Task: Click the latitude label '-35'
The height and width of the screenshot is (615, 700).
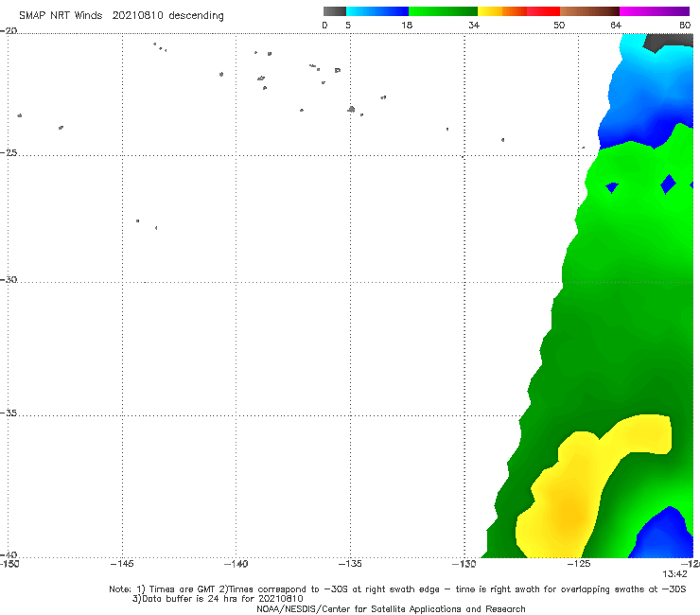Action: click(9, 413)
